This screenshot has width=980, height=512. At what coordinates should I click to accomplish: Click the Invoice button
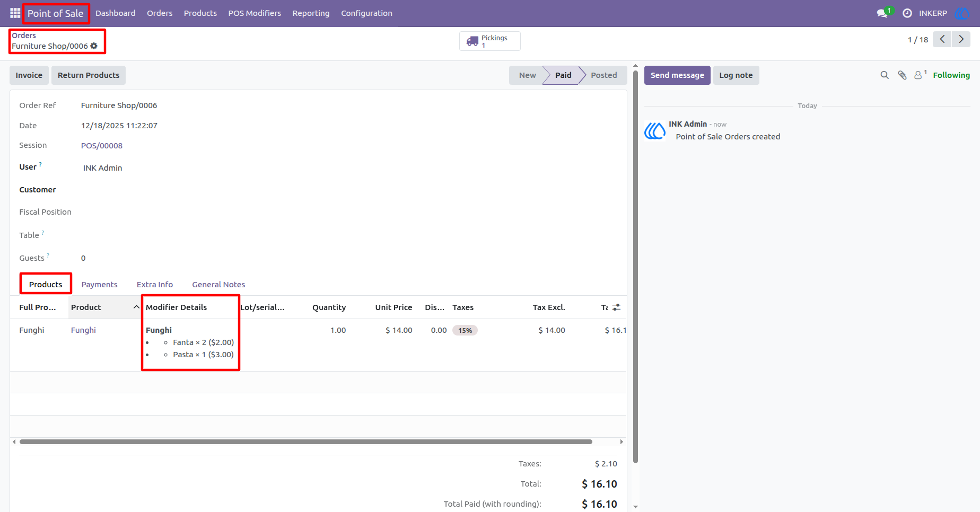click(29, 75)
